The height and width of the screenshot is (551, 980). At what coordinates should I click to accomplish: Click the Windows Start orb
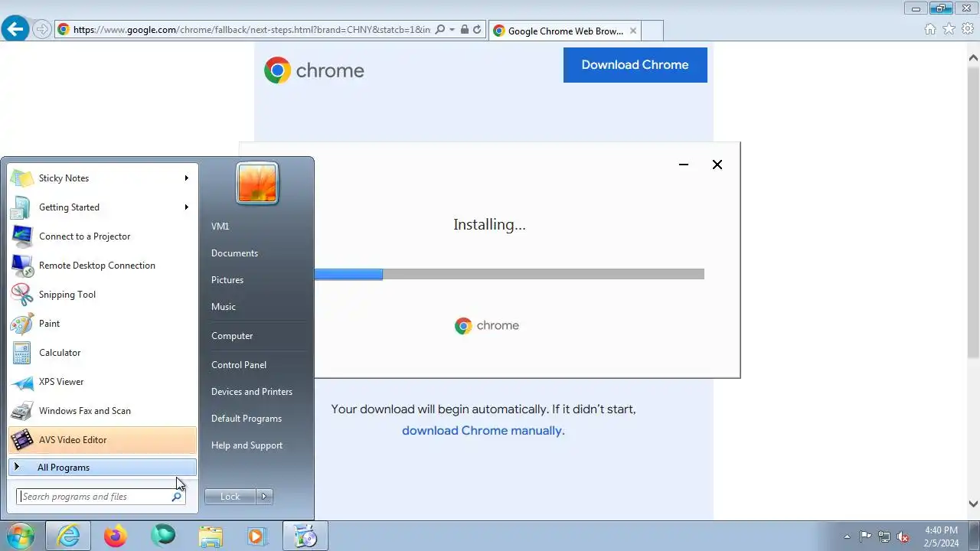tap(20, 536)
